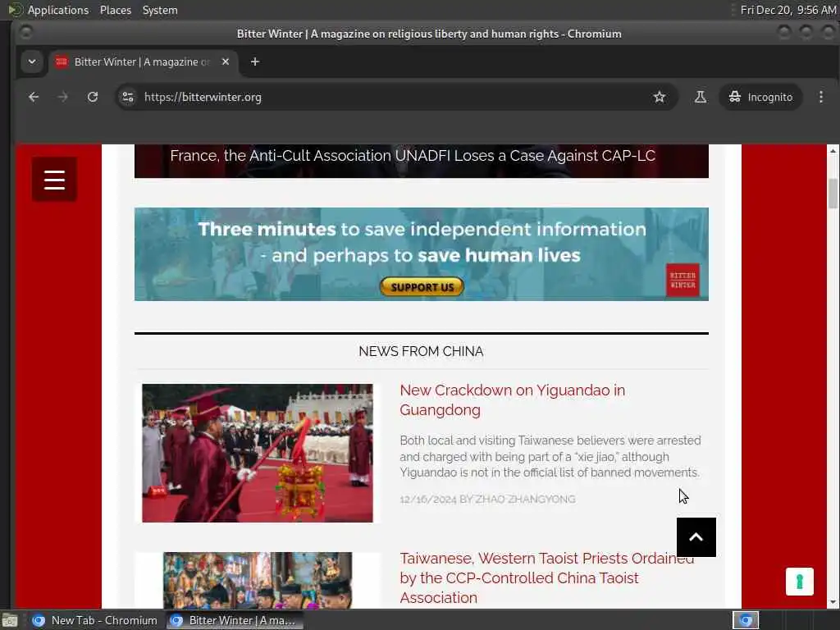Open the Applications menu
The height and width of the screenshot is (630, 840).
(x=58, y=10)
